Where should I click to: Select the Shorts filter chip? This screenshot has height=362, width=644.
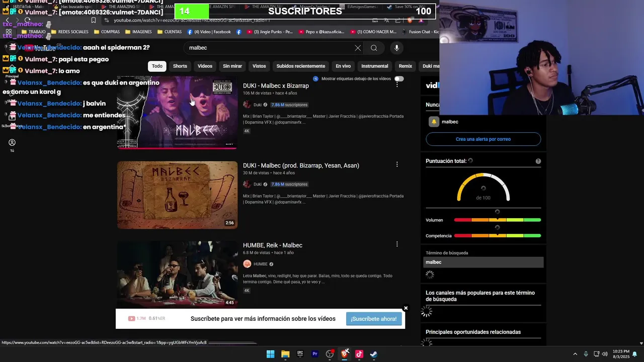tap(180, 66)
